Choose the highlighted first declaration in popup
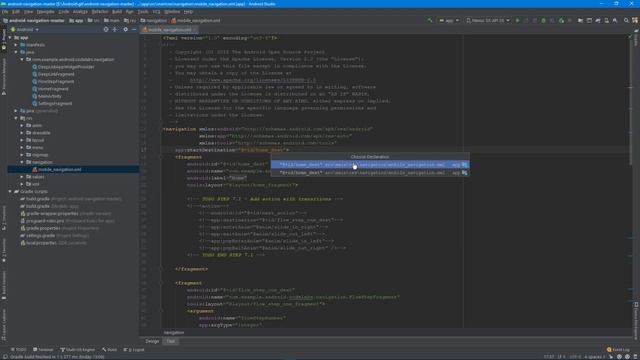Image resolution: width=640 pixels, height=360 pixels. 370,165
